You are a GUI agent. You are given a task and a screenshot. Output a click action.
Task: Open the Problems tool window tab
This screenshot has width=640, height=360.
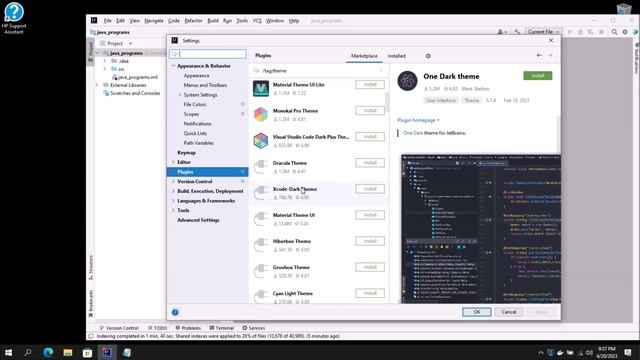(188, 328)
